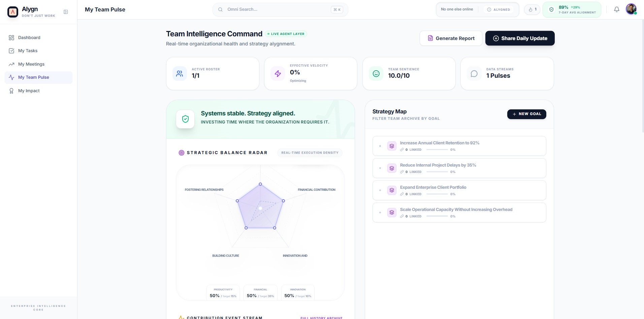Click the Productivity 50% stat card
The width and height of the screenshot is (644, 319).
coord(223,293)
